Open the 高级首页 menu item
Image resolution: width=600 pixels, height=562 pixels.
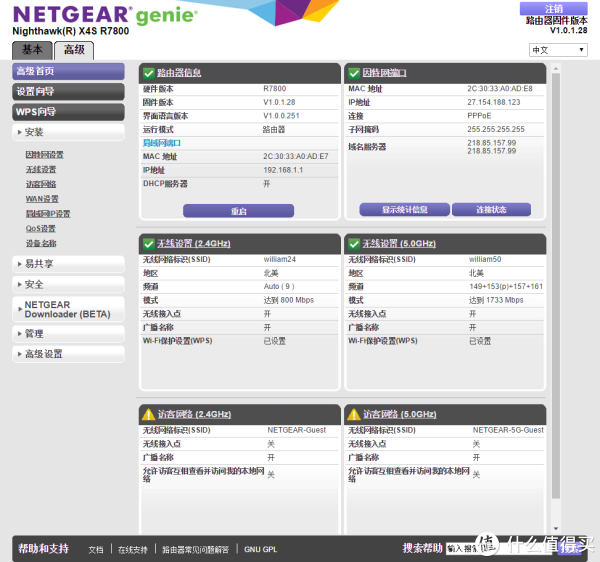click(68, 72)
